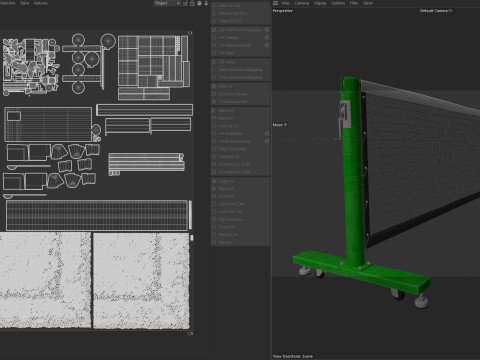Screen dimensions: 480x360
Task: Click the View Transform: Scene status text
Action: click(x=293, y=356)
